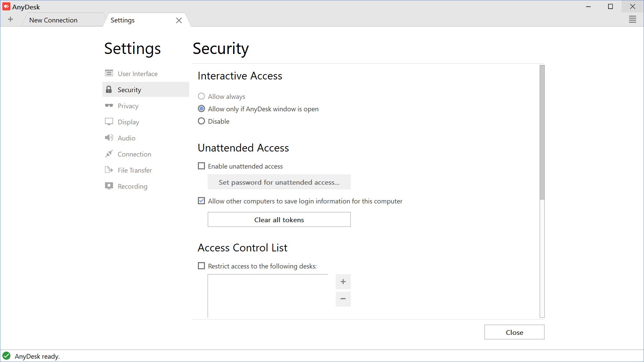
Task: Check Restrict access to following desks
Action: click(x=201, y=266)
